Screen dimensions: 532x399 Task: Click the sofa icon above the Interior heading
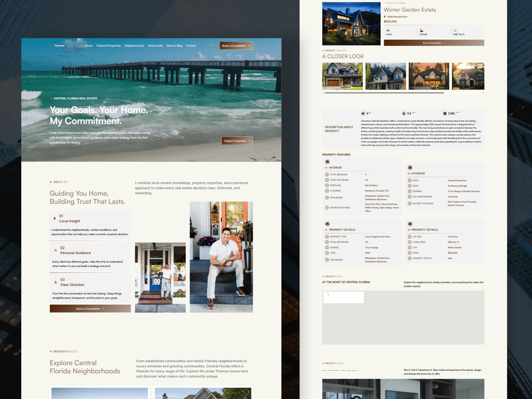tap(327, 162)
